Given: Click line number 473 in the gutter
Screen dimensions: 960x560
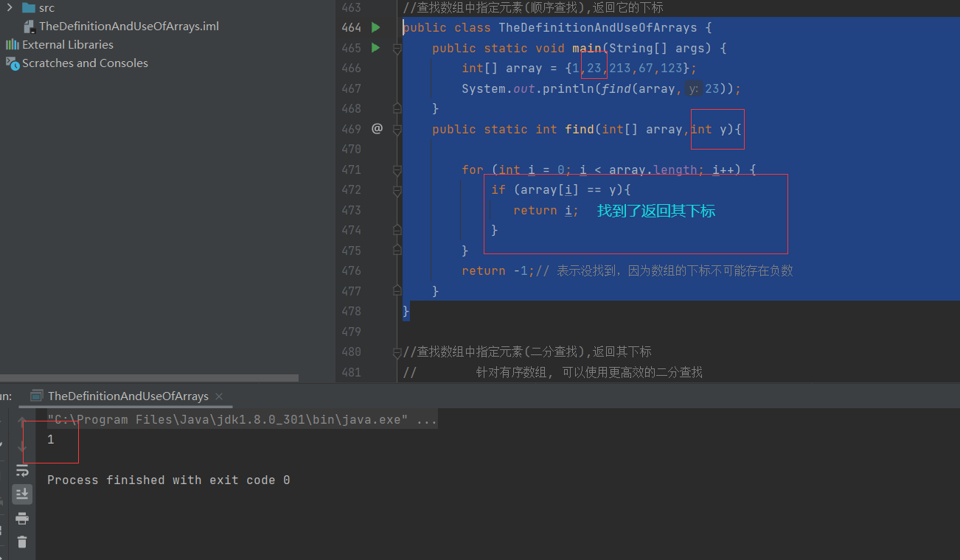Looking at the screenshot, I should pyautogui.click(x=352, y=210).
